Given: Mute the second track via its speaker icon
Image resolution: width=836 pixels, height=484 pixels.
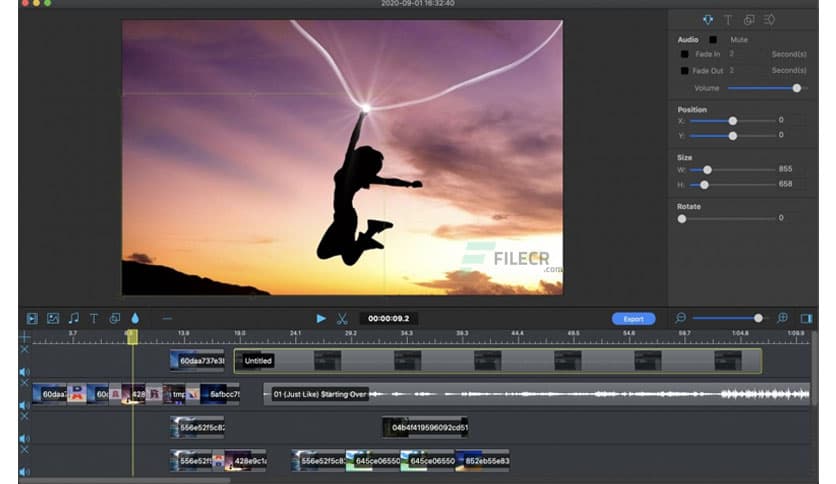Looking at the screenshot, I should click(24, 405).
